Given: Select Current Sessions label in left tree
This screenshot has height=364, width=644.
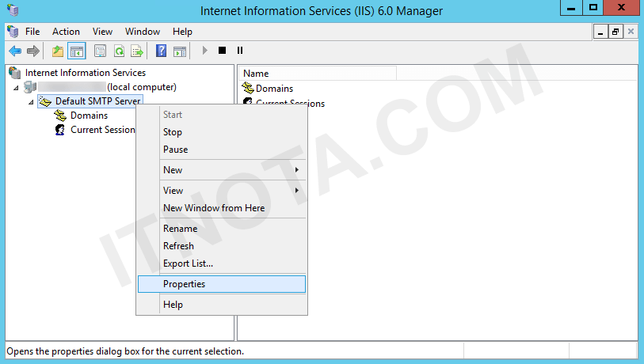Looking at the screenshot, I should point(103,130).
